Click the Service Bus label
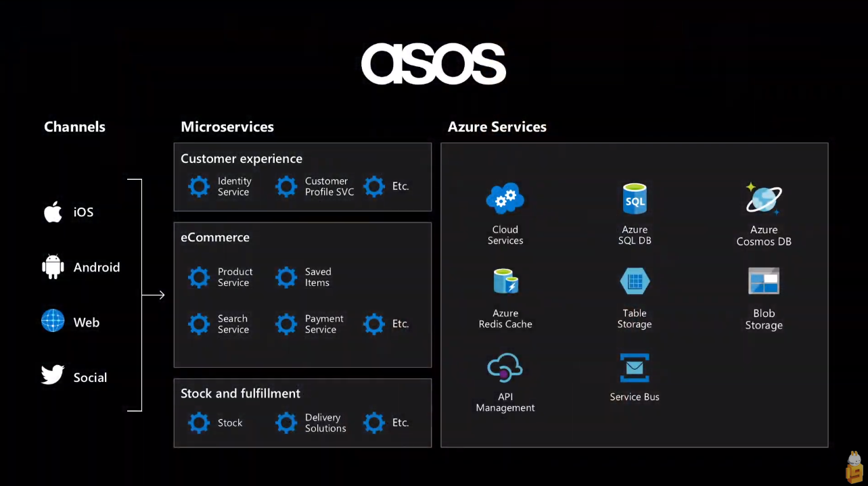This screenshot has width=868, height=486. pyautogui.click(x=635, y=397)
